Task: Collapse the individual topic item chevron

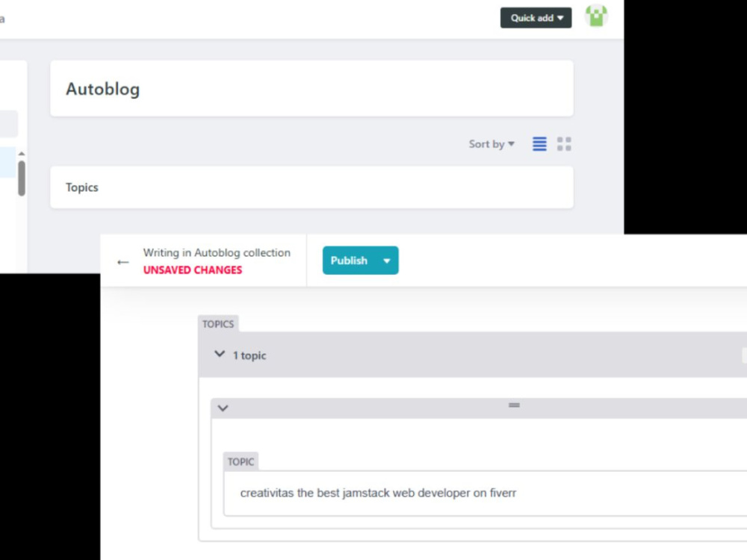Action: coord(223,408)
